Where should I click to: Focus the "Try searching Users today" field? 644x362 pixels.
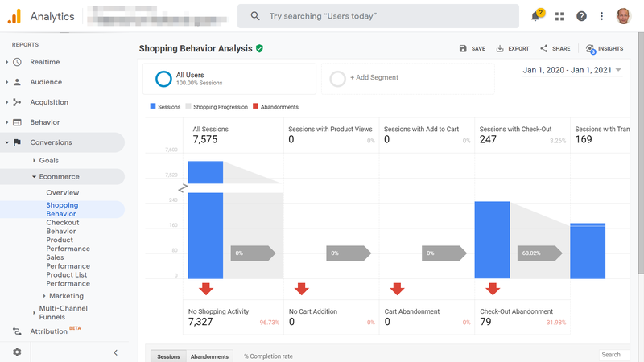coord(378,16)
